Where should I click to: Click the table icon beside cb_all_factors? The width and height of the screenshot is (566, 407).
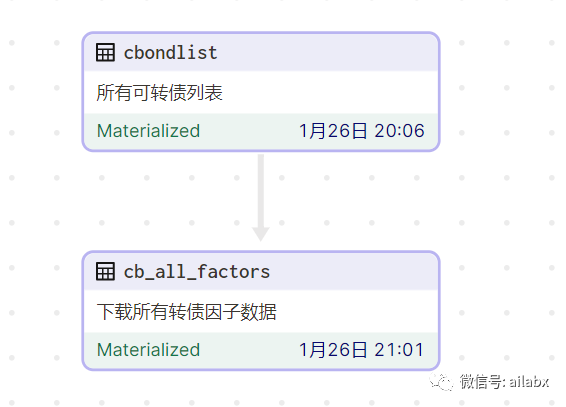tap(105, 271)
